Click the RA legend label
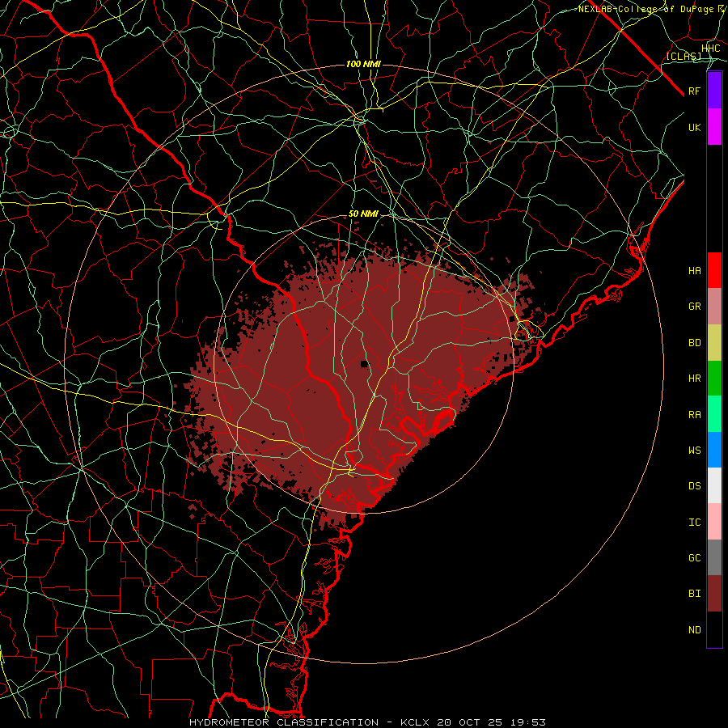 (x=695, y=415)
